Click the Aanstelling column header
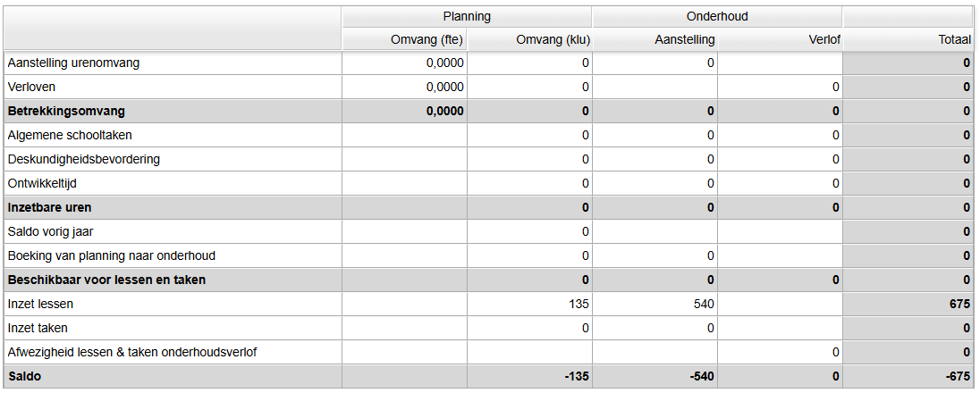980x393 pixels. pos(684,40)
